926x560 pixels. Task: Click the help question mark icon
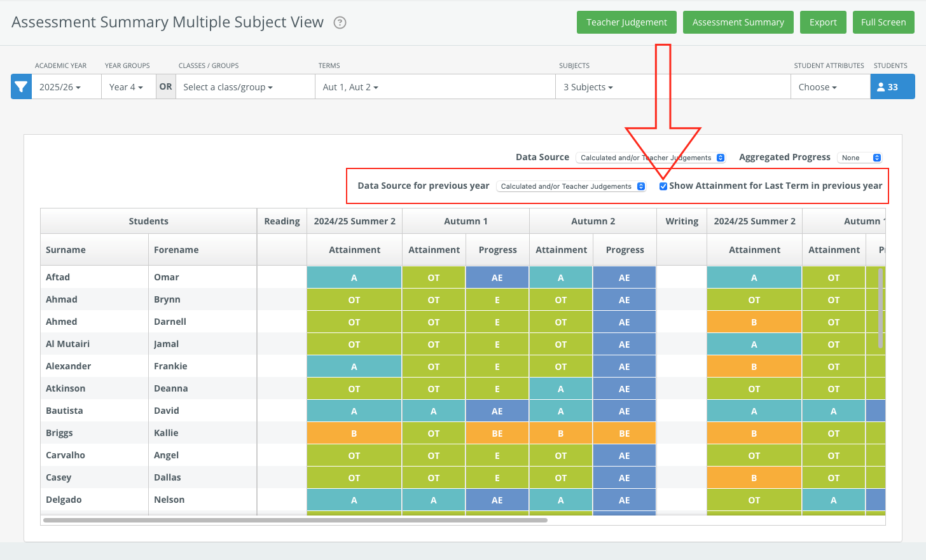(340, 23)
